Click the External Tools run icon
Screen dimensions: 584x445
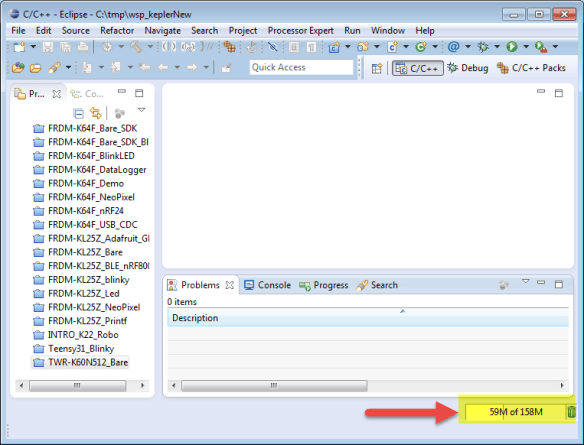(x=541, y=47)
